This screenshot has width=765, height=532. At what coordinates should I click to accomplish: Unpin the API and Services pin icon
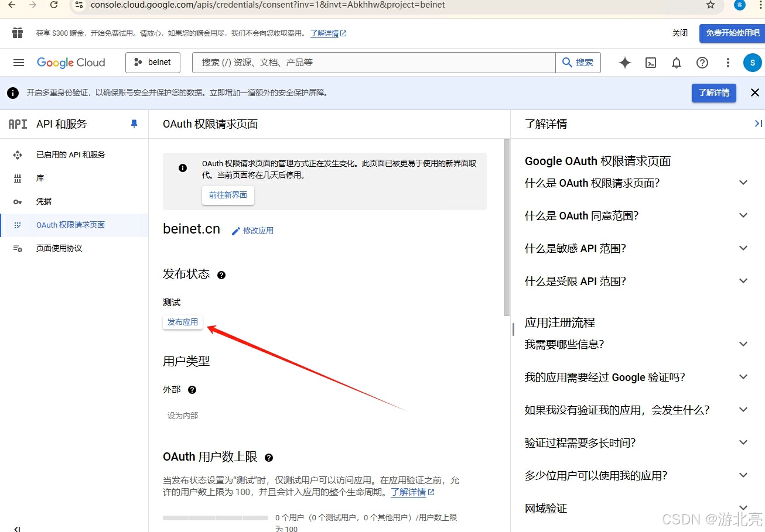pyautogui.click(x=134, y=124)
